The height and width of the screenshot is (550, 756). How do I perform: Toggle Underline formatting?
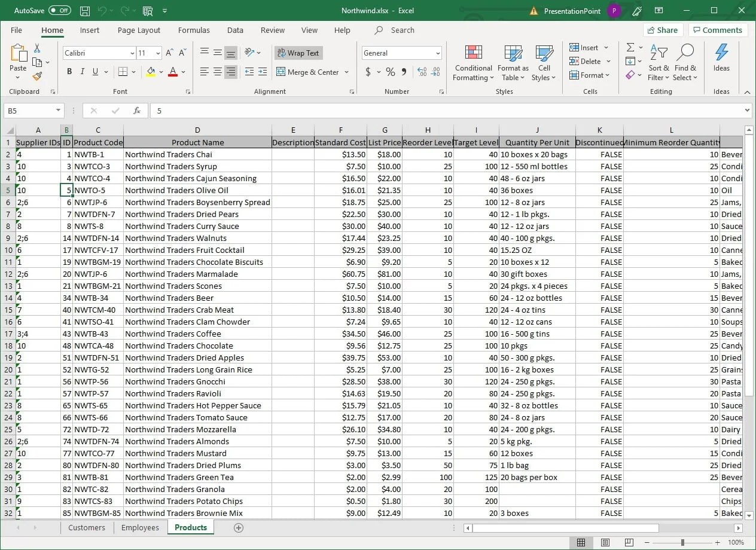[x=96, y=72]
